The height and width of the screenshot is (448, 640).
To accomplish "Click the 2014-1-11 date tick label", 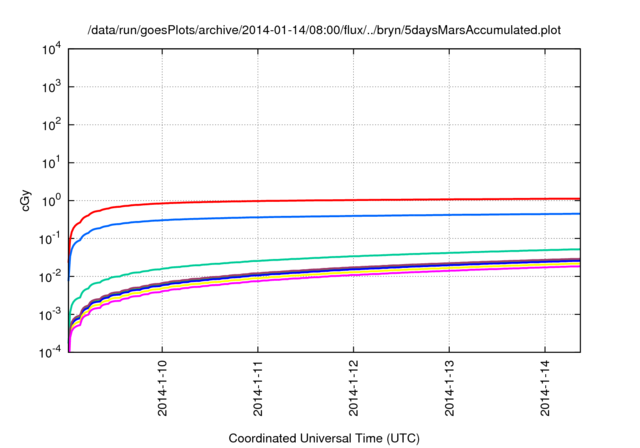I will [258, 388].
